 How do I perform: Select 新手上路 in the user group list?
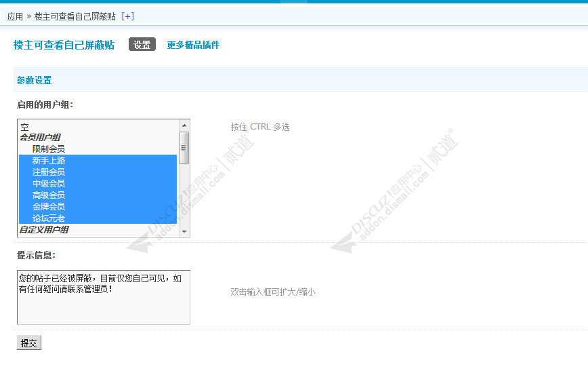click(98, 161)
